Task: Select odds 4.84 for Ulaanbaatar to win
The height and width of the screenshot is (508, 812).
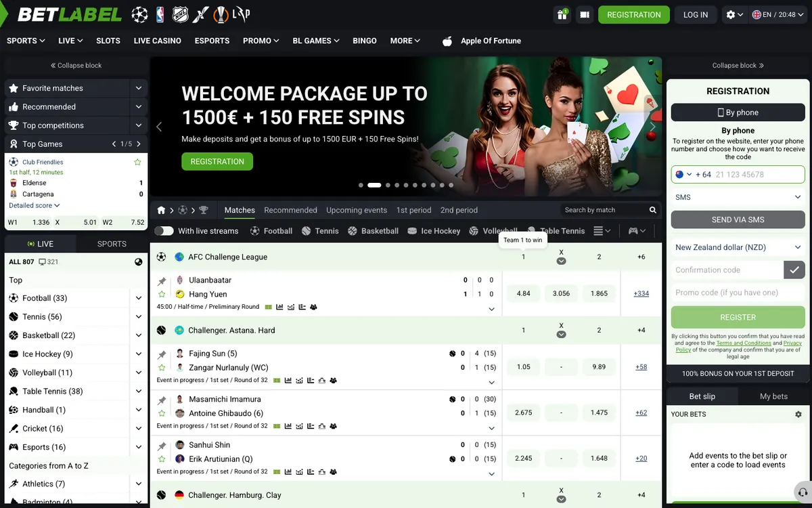Action: pos(523,293)
